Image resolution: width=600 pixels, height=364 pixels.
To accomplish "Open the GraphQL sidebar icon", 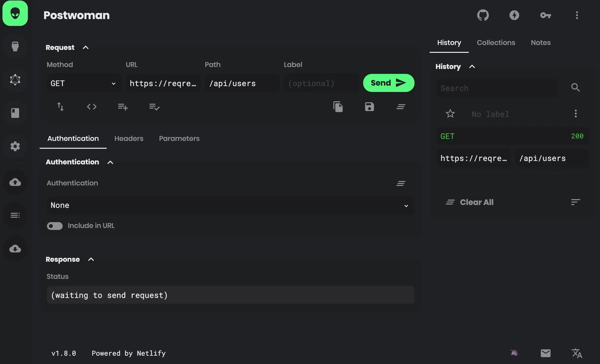I will coord(15,80).
